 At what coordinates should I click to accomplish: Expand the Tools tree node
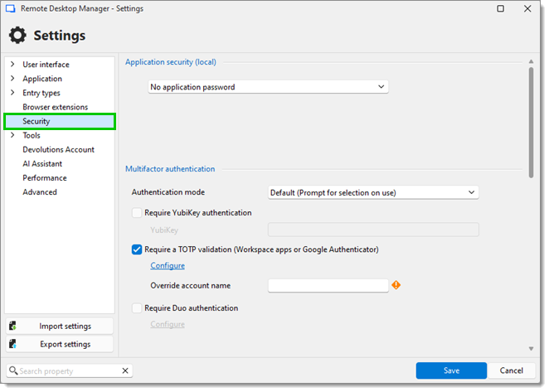point(12,135)
